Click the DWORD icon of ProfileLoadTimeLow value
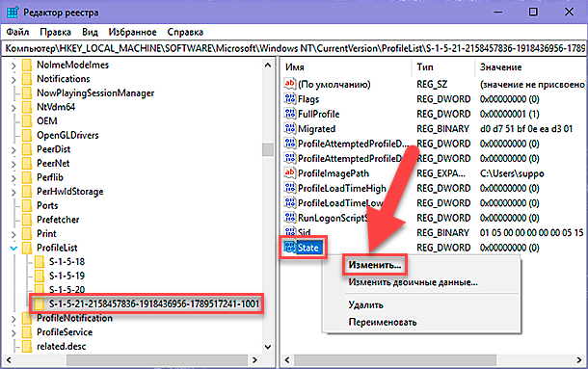 point(290,202)
